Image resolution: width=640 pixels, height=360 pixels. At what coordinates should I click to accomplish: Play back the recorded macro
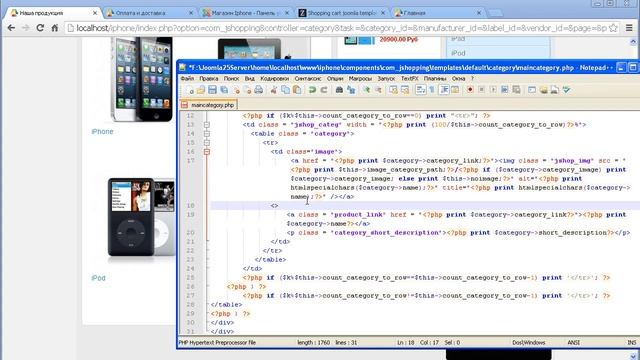click(x=493, y=90)
